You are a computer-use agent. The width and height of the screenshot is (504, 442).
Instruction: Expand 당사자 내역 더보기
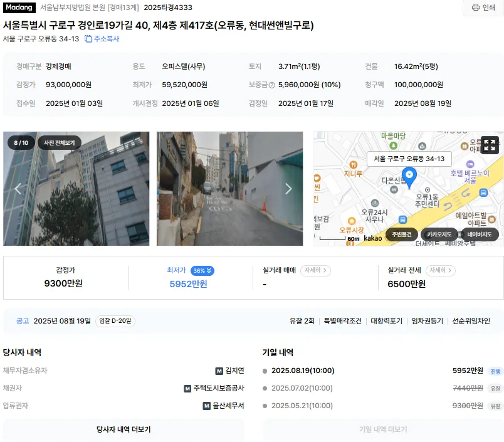point(123,429)
